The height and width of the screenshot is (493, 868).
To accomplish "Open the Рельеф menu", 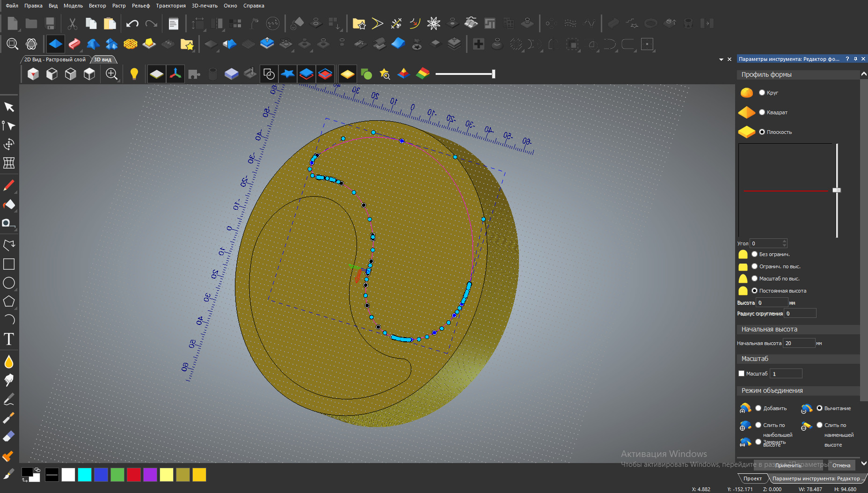I will (140, 6).
